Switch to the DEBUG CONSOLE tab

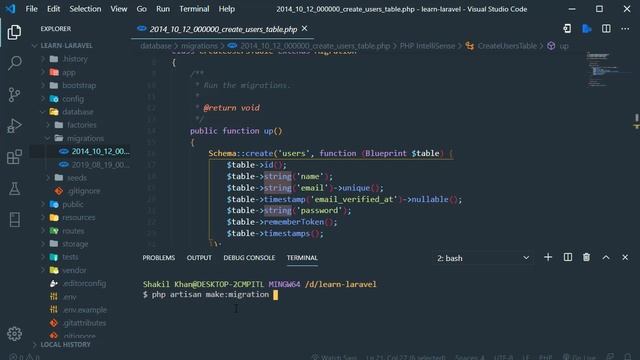(x=249, y=258)
